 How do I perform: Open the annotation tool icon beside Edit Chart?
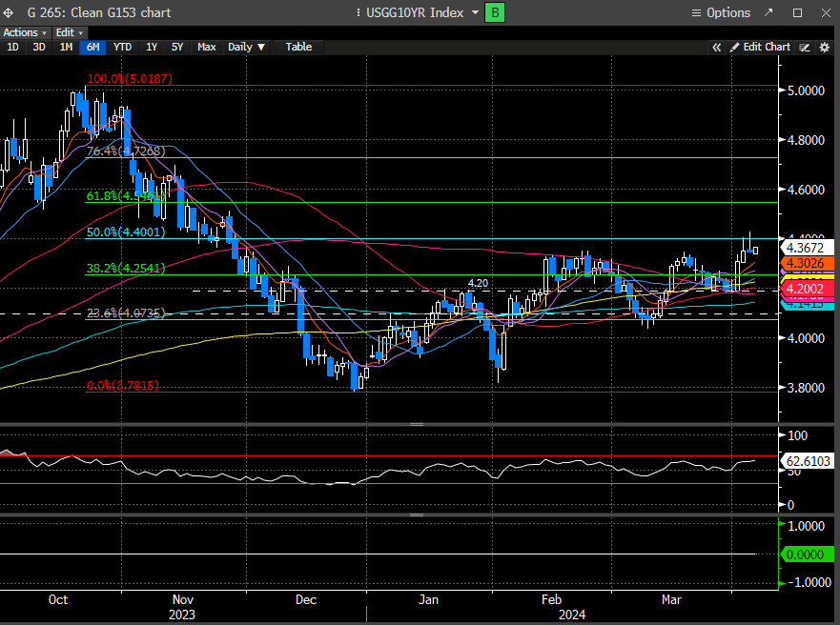[805, 47]
